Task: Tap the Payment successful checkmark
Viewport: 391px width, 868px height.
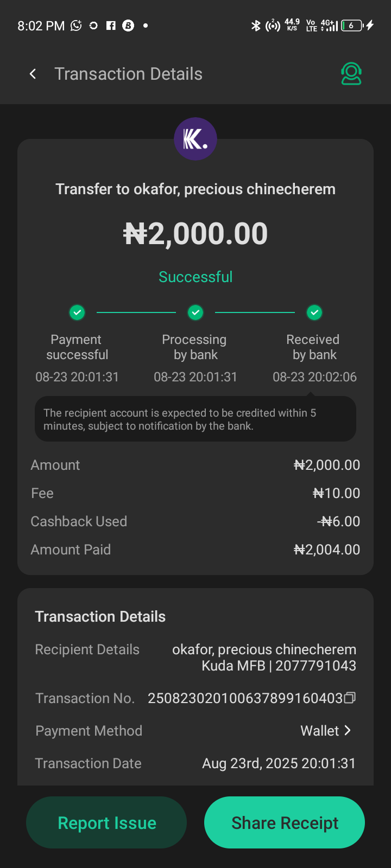Action: pyautogui.click(x=77, y=312)
